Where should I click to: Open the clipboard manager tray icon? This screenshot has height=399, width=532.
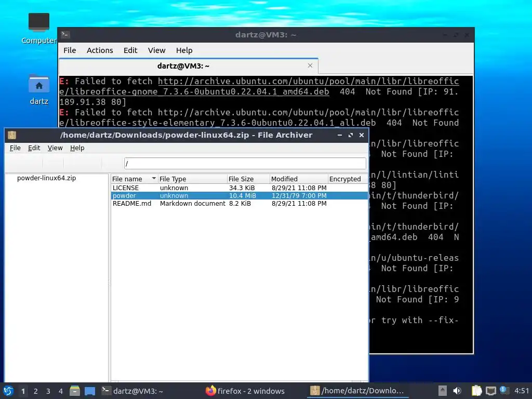point(476,391)
